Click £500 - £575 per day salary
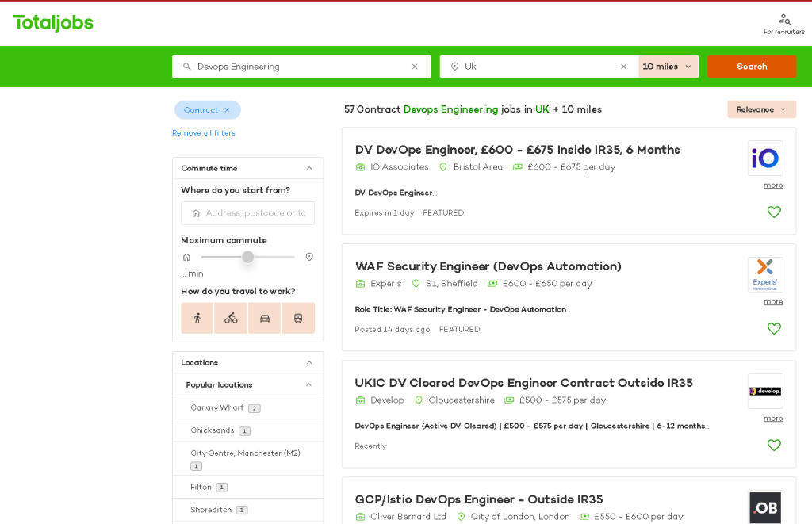The width and height of the screenshot is (812, 524). click(562, 400)
